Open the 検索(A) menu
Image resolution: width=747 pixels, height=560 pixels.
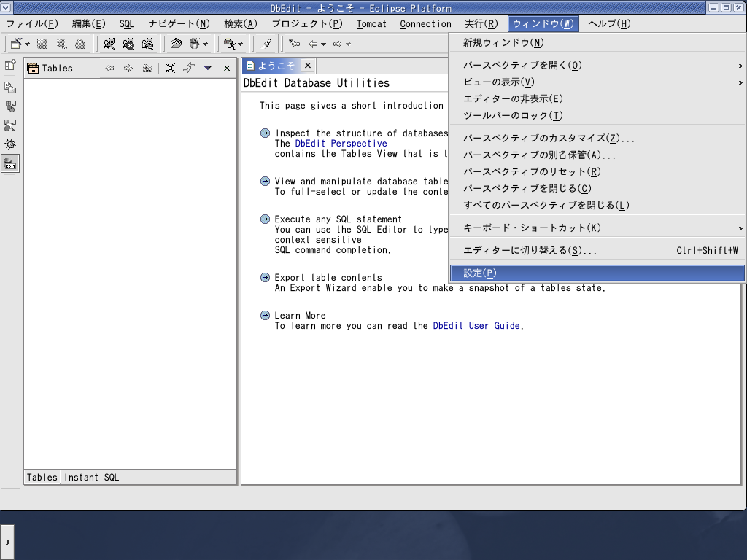point(241,24)
